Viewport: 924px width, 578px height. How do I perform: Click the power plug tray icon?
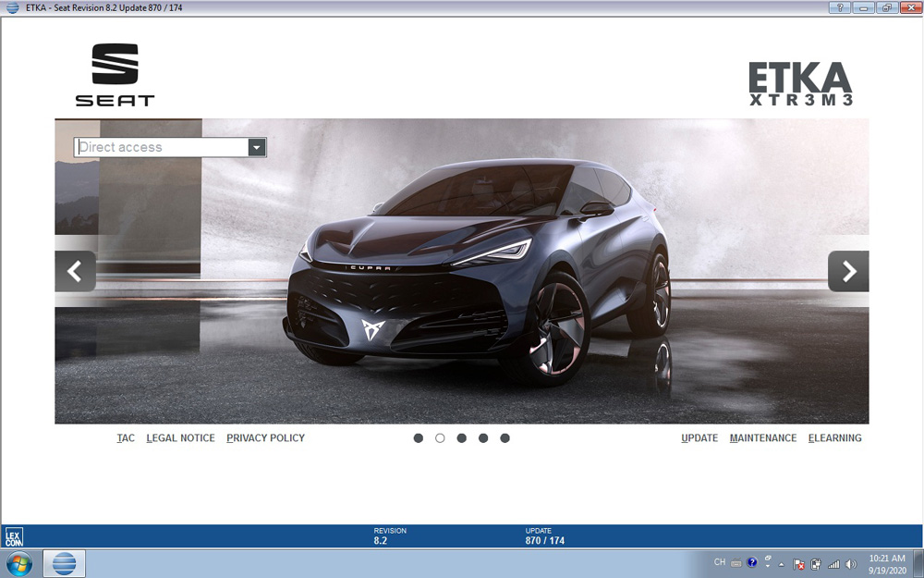816,564
